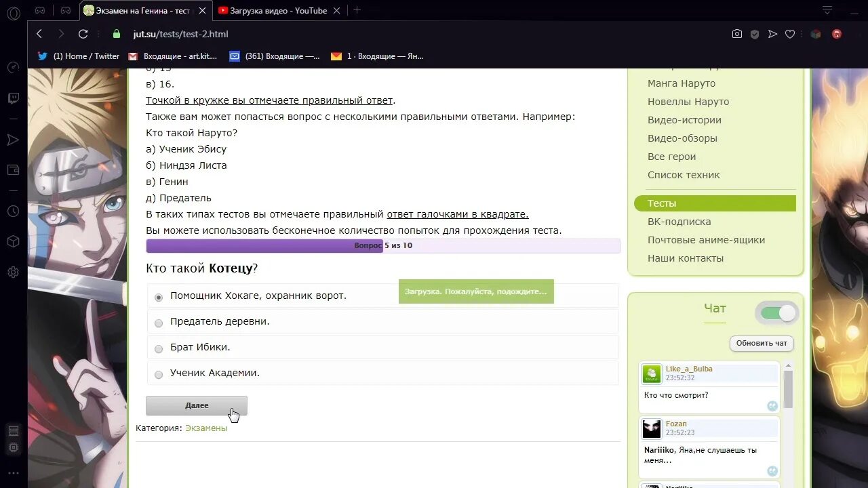Open the highlighted Тесты menu item
Image resolution: width=868 pixels, height=488 pixels.
click(715, 203)
